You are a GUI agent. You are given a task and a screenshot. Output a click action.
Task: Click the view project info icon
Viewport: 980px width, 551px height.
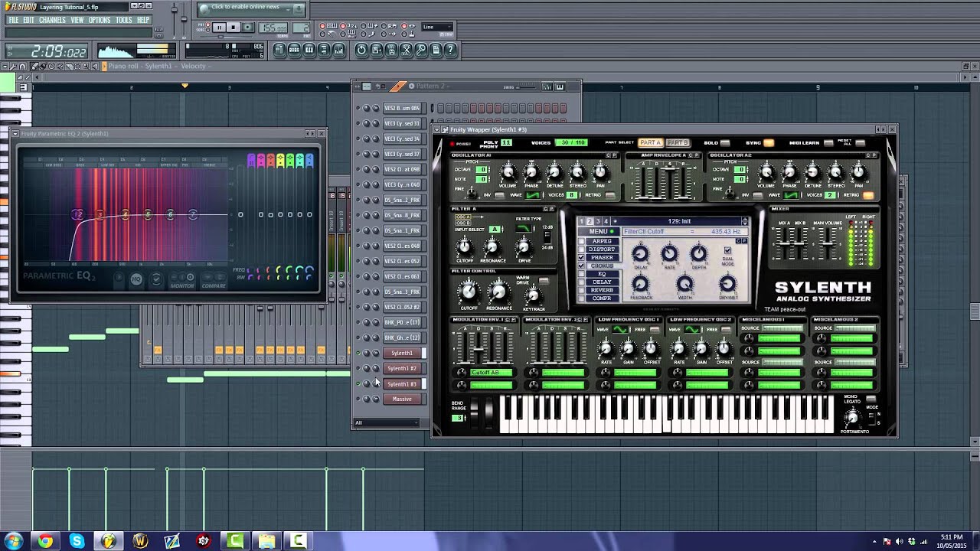click(x=436, y=50)
